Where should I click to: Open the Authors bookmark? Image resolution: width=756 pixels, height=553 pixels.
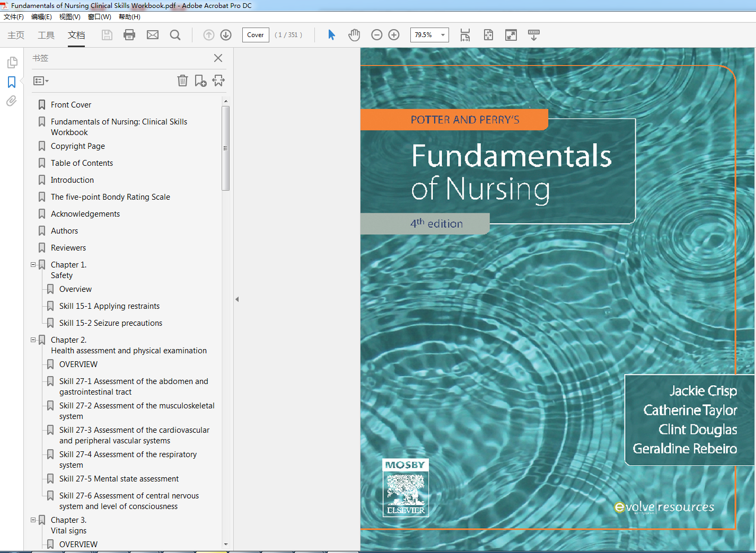point(64,231)
